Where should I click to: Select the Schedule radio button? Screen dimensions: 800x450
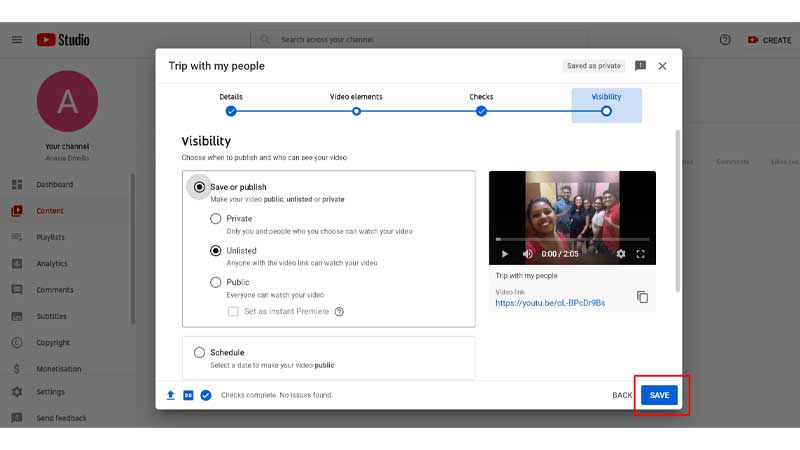(199, 353)
